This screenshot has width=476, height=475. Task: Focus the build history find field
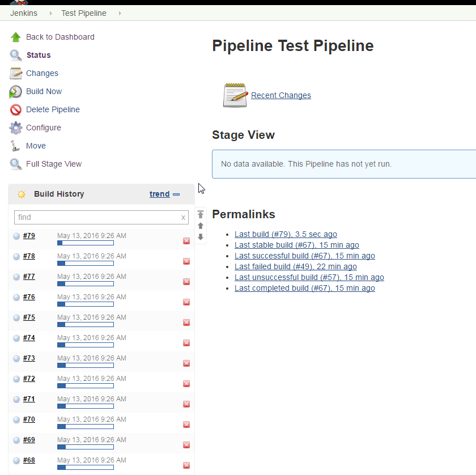(96, 217)
